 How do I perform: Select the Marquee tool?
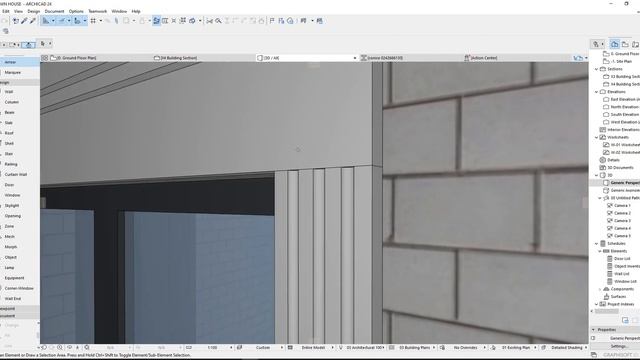(19, 72)
